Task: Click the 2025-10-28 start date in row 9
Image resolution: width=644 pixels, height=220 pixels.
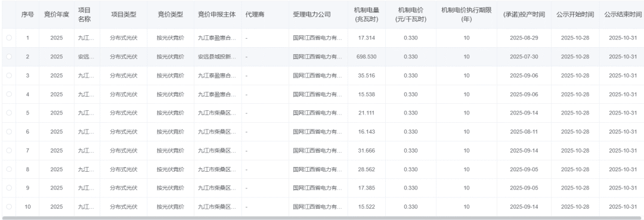Action: pyautogui.click(x=575, y=188)
